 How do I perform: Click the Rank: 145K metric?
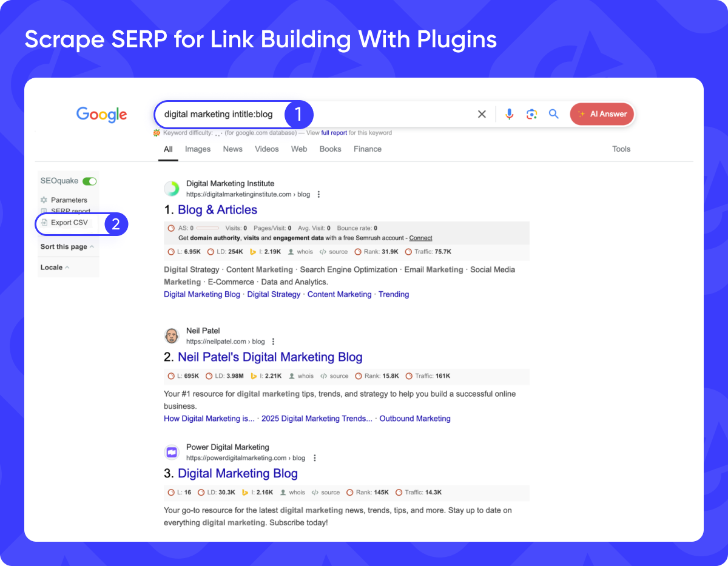point(368,493)
